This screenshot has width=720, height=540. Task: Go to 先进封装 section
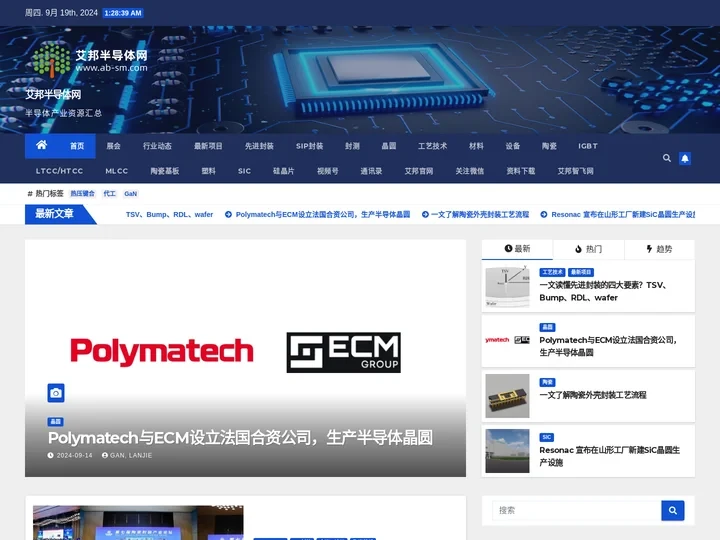259,146
